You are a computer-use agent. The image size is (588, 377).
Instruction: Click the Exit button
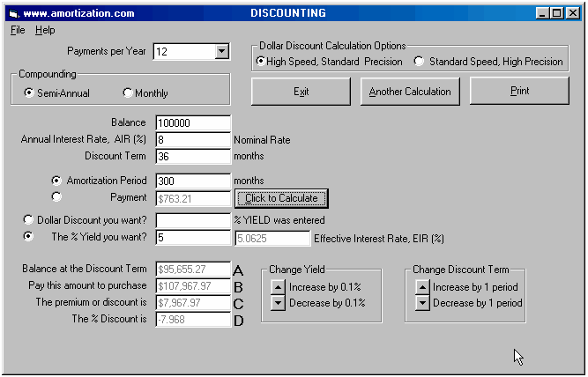[301, 92]
